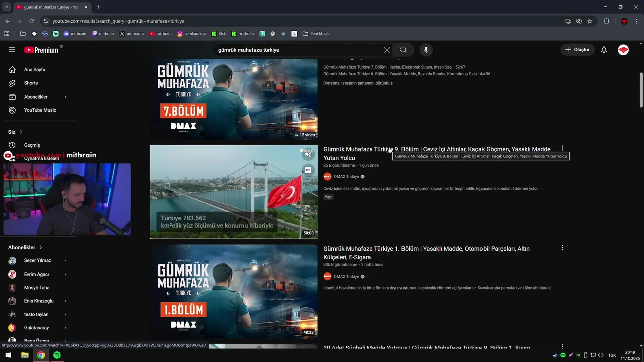Open X mithrainn bookmark
Viewport: 644px width, 362px height.
[x=132, y=34]
